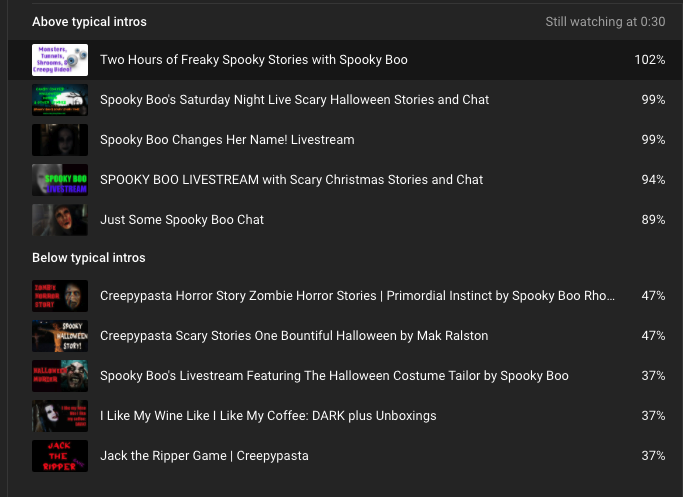Select the "Spooky Boo Changes Her Name! Livestream" title
The height and width of the screenshot is (497, 683).
tap(227, 140)
